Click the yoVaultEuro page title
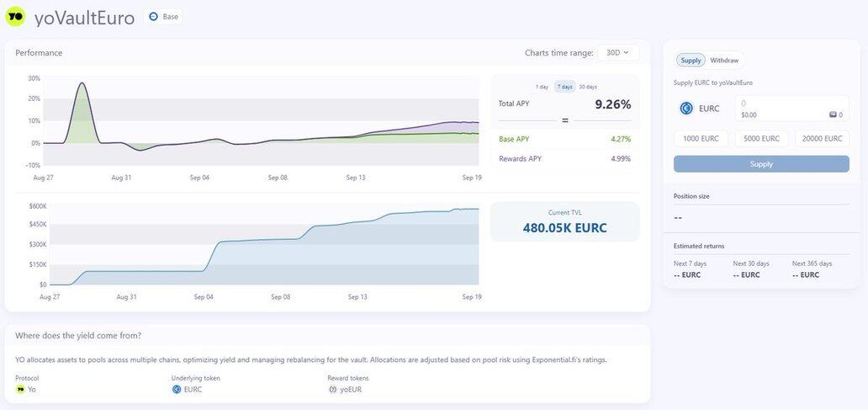868x410 pixels. click(x=84, y=18)
